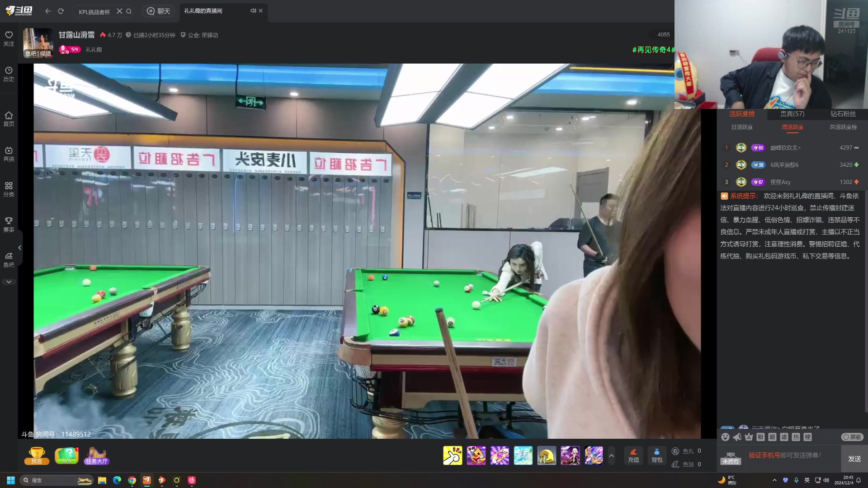Screen dimensions: 868x488
Task: Open the 预言 prediction trophy icon
Action: tap(37, 456)
